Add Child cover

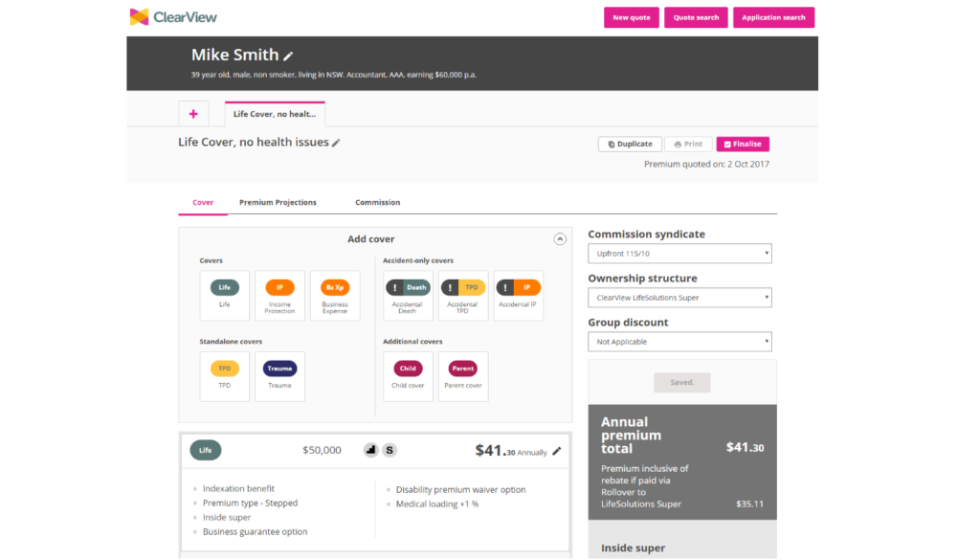408,376
